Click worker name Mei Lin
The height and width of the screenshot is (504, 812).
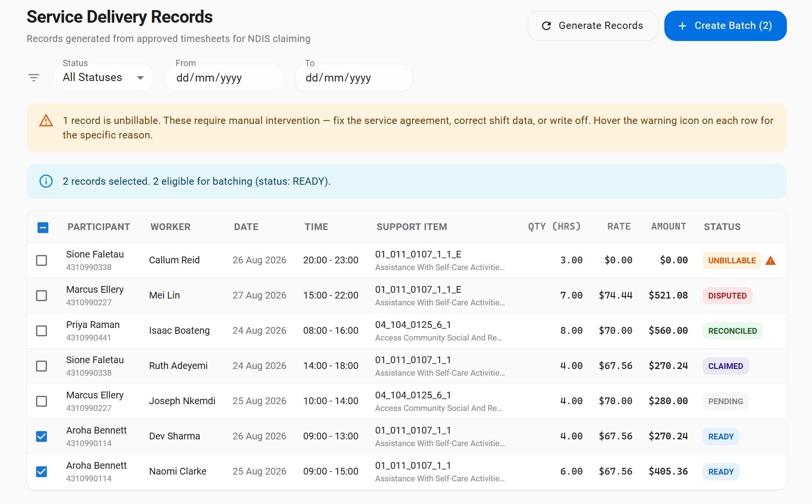point(165,296)
